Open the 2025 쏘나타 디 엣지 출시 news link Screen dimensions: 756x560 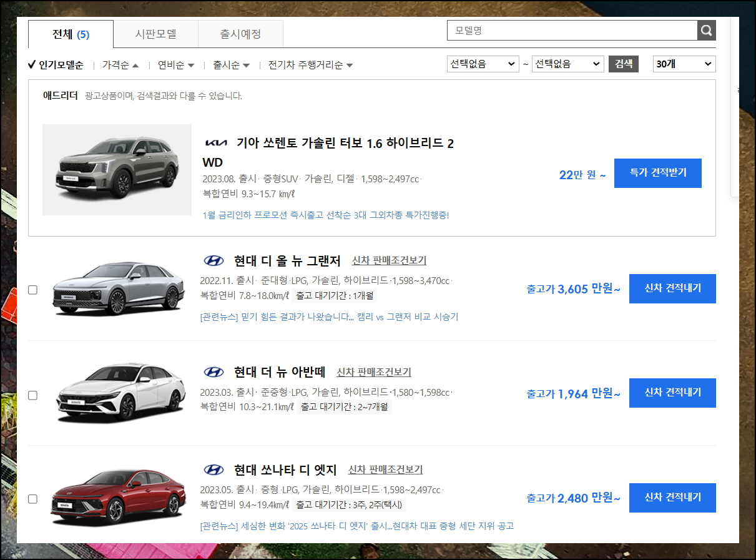click(356, 526)
